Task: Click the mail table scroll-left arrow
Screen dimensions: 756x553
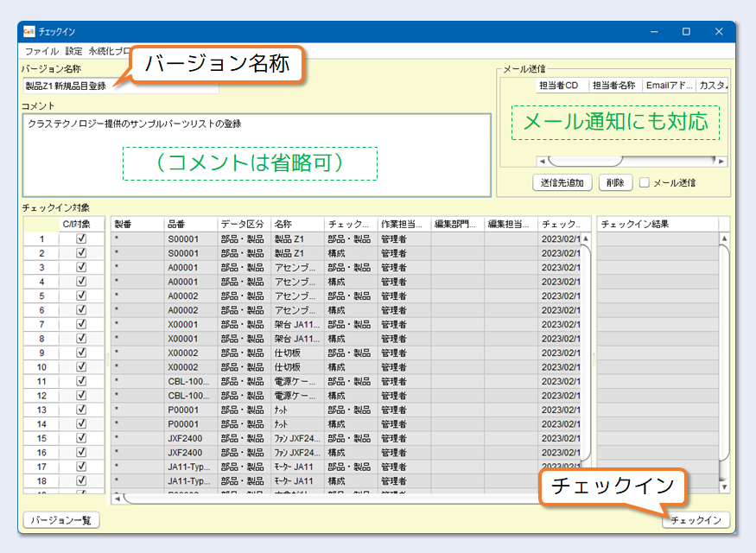Action: tap(542, 161)
